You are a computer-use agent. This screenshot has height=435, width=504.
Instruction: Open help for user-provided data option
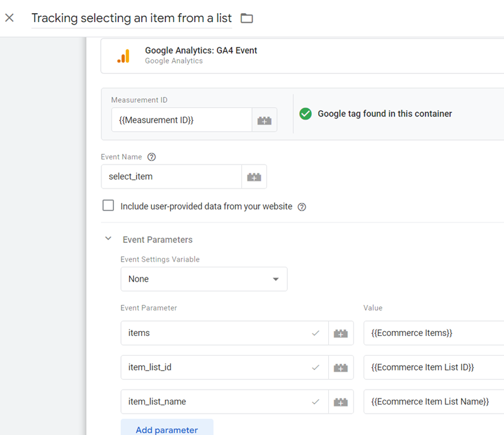[x=302, y=206]
